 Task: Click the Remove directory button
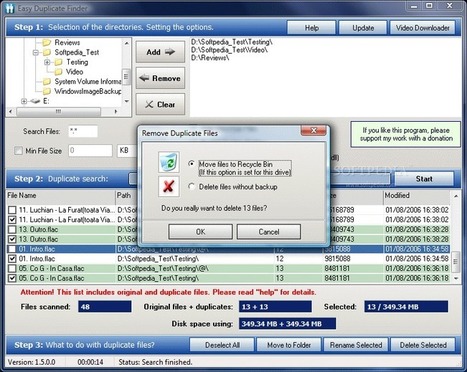tap(160, 78)
